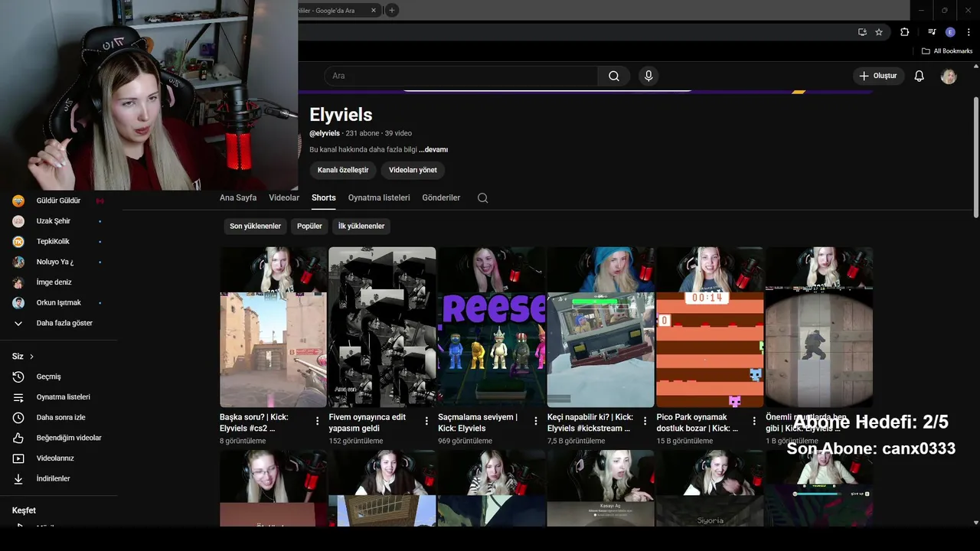Click the Oynatma listeleri sidebar icon
The height and width of the screenshot is (551, 980).
[18, 397]
